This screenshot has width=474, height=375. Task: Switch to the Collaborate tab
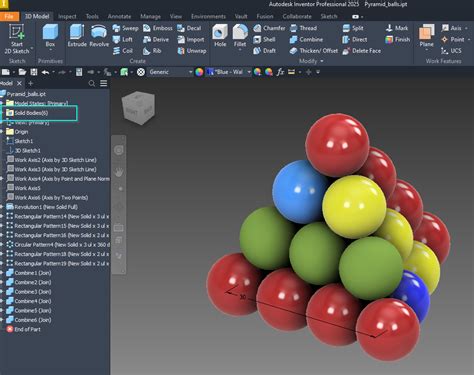point(297,16)
